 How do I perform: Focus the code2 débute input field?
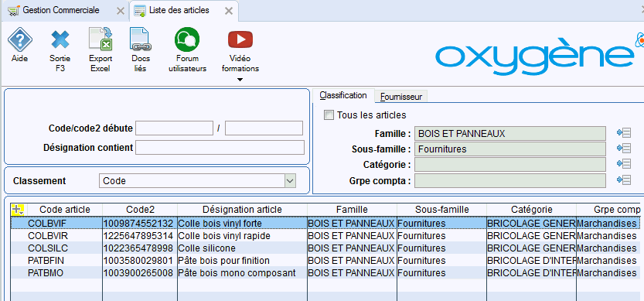(x=264, y=128)
